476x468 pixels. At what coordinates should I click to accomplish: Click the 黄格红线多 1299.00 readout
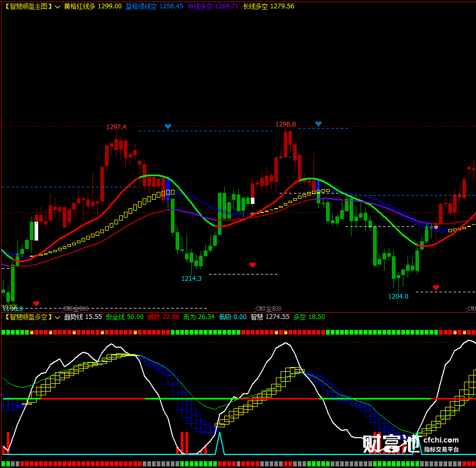[93, 6]
